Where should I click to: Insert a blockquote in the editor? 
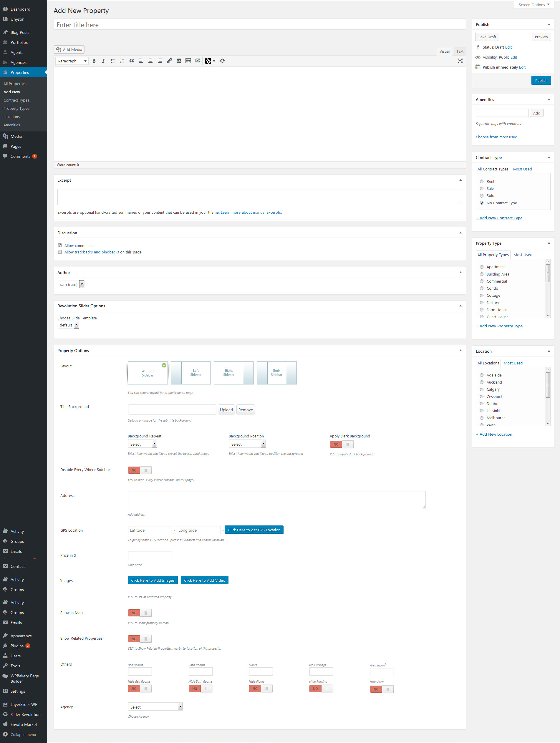(x=132, y=61)
